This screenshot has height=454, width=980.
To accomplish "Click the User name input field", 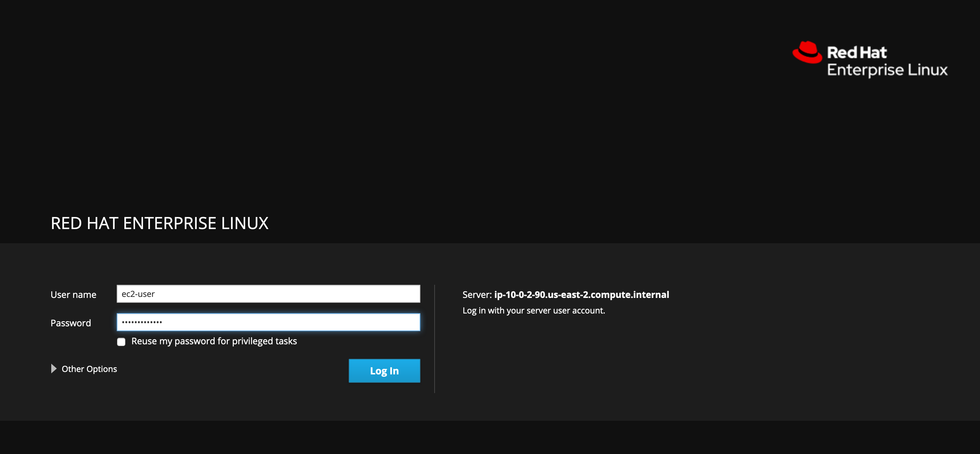I will click(x=268, y=294).
